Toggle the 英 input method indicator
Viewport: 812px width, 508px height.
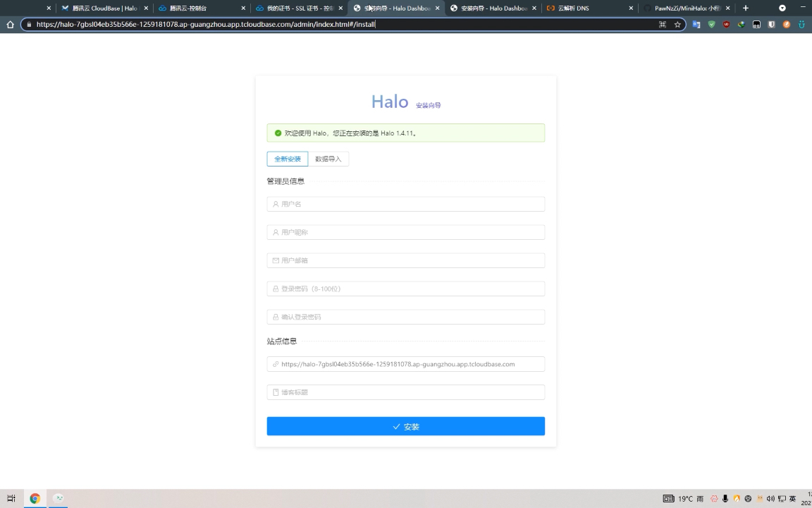794,499
